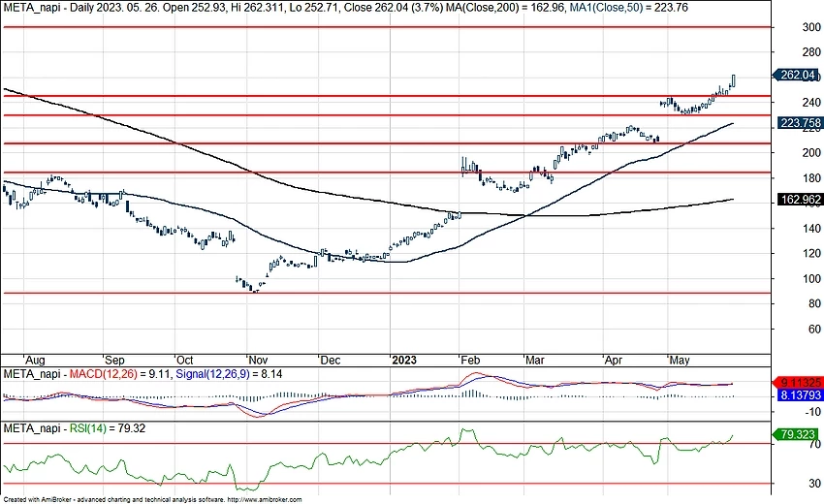Click the Aug label on time axis

coord(35,361)
